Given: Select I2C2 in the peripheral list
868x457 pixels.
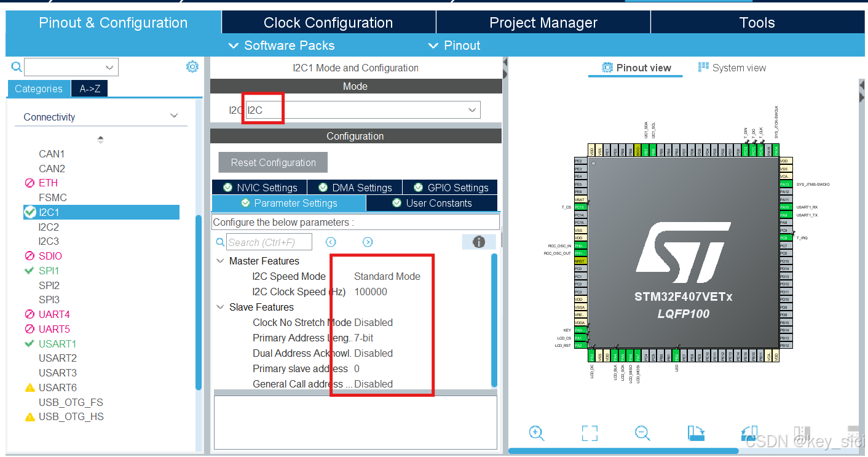Looking at the screenshot, I should (49, 227).
